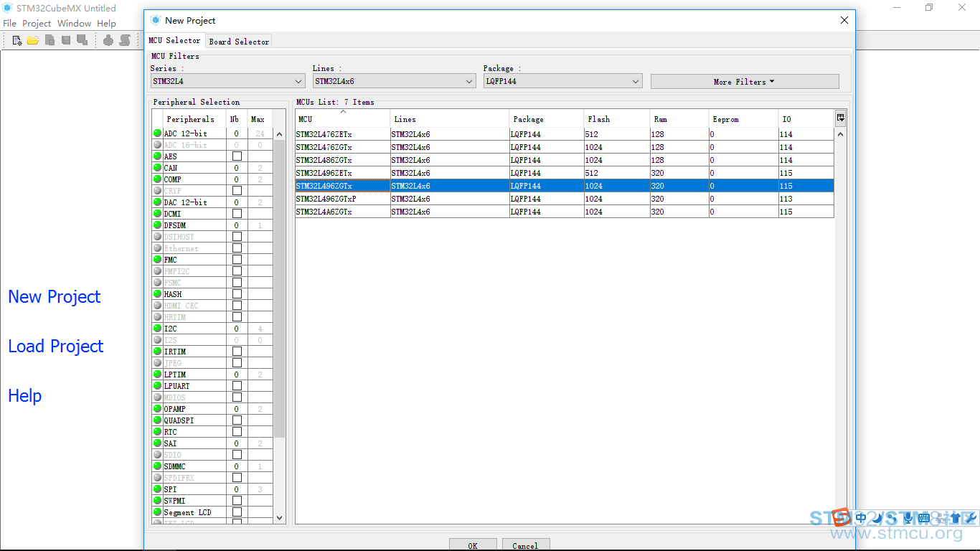Open the Lines dropdown showing STM32L4x6

click(394, 82)
